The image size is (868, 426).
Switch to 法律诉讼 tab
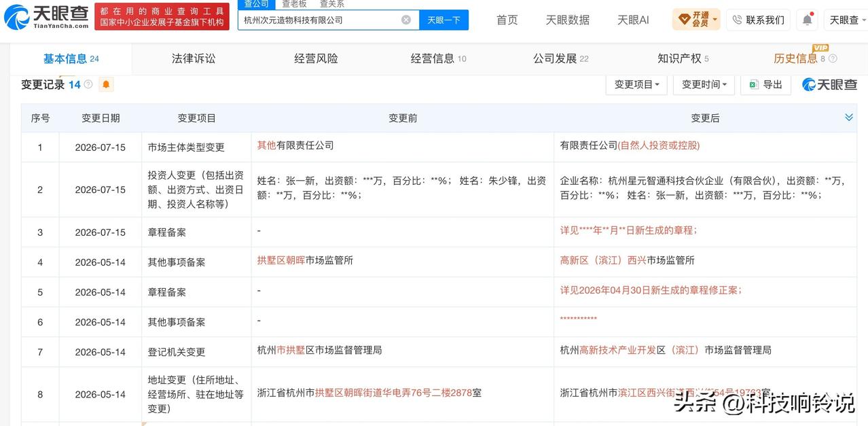click(194, 59)
